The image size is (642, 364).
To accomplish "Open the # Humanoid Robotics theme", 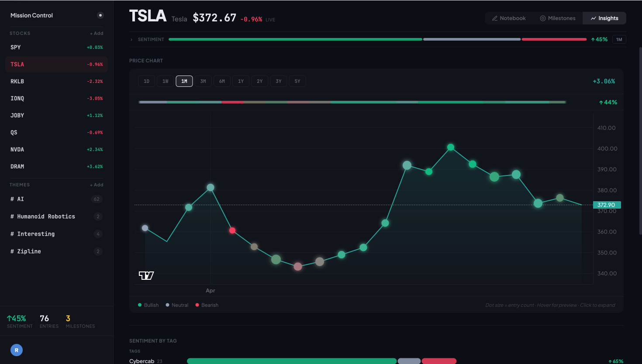I will click(56, 216).
